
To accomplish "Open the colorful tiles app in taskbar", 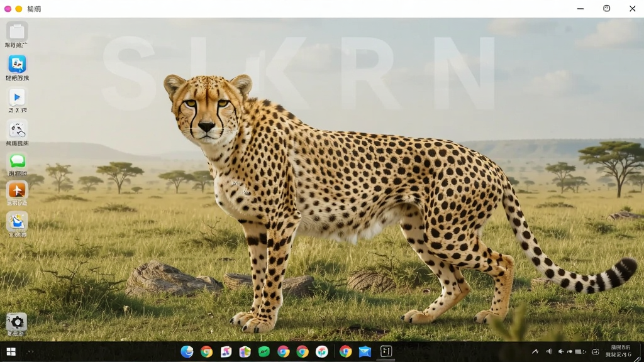I will click(245, 352).
